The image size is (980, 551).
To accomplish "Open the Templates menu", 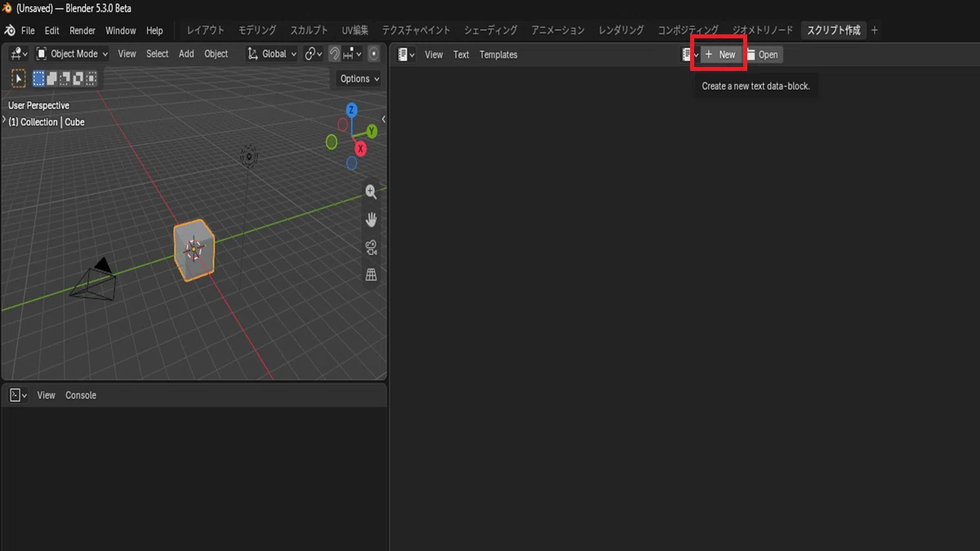I will click(499, 55).
